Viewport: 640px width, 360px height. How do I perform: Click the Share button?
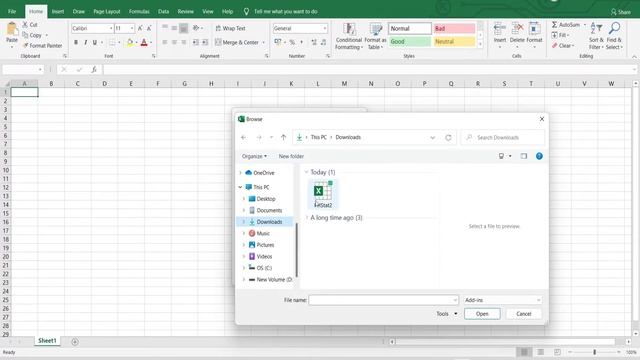(621, 12)
